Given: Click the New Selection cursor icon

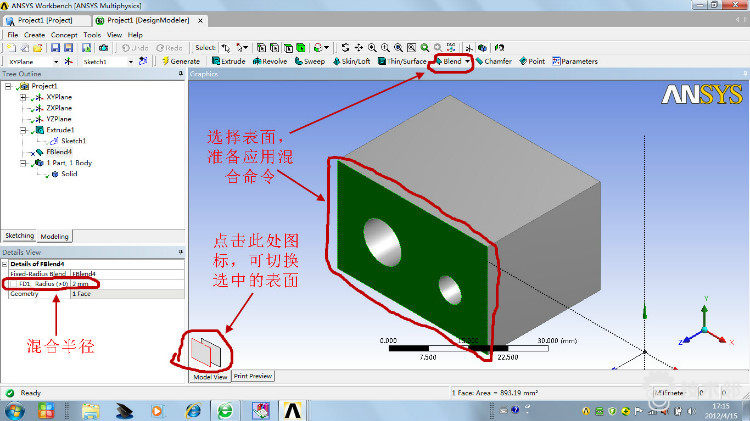Looking at the screenshot, I should tap(225, 48).
